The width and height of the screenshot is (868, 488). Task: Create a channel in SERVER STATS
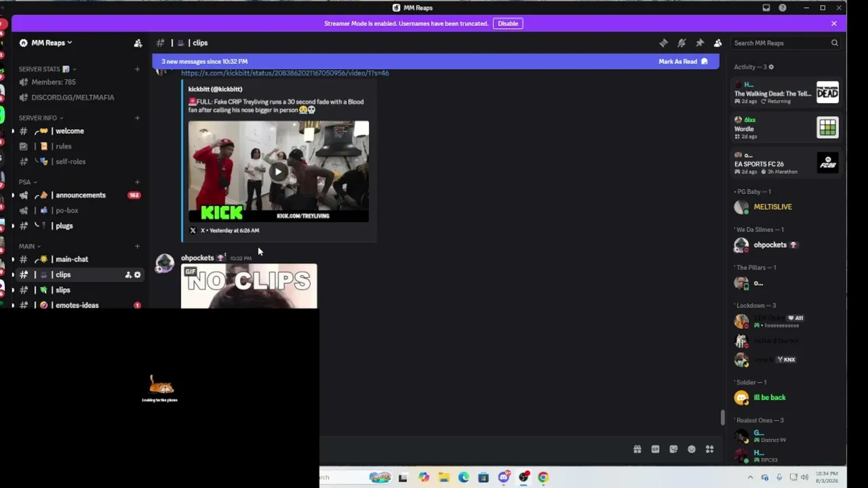(x=137, y=69)
